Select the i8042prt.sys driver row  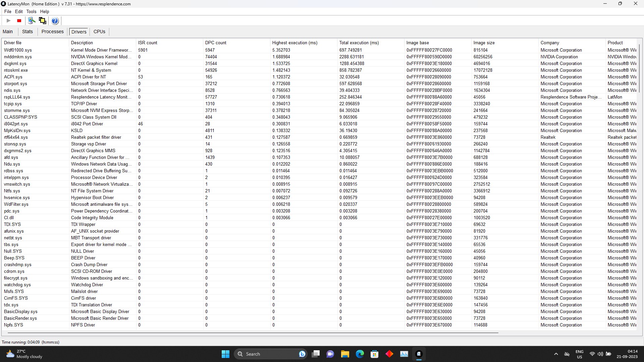[319, 124]
